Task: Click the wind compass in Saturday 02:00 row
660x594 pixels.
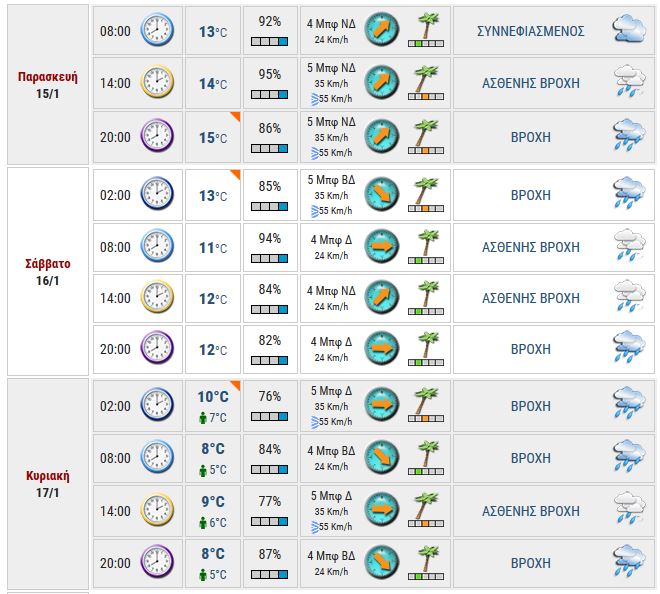Action: pos(381,194)
